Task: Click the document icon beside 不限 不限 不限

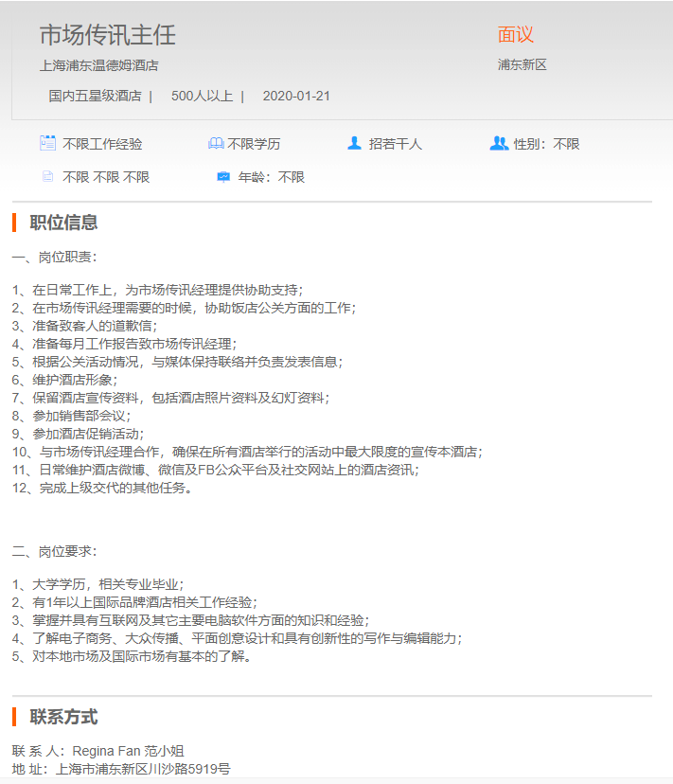Action: tap(47, 176)
